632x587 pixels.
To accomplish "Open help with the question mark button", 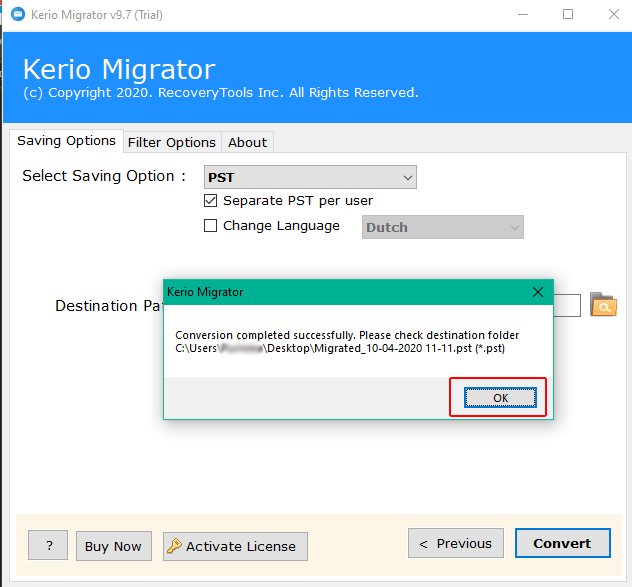I will pos(48,546).
